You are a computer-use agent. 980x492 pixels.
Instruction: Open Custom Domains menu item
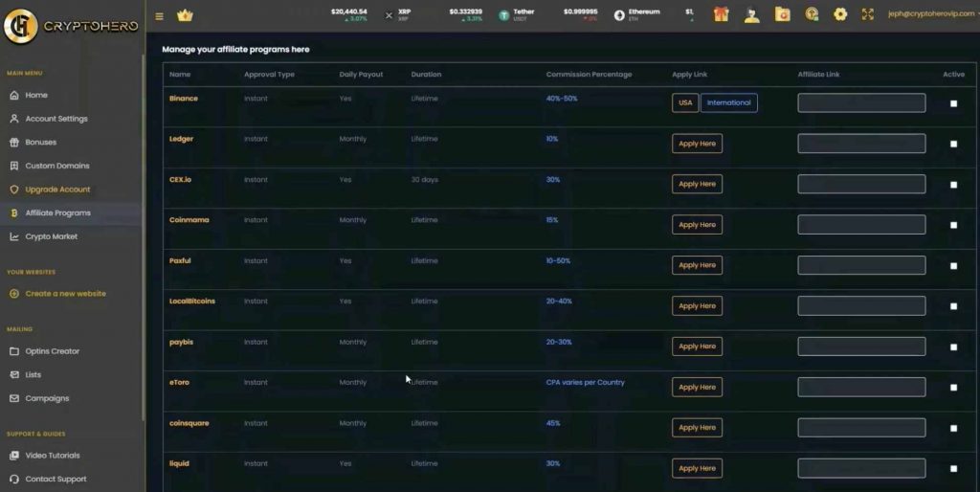tap(56, 166)
